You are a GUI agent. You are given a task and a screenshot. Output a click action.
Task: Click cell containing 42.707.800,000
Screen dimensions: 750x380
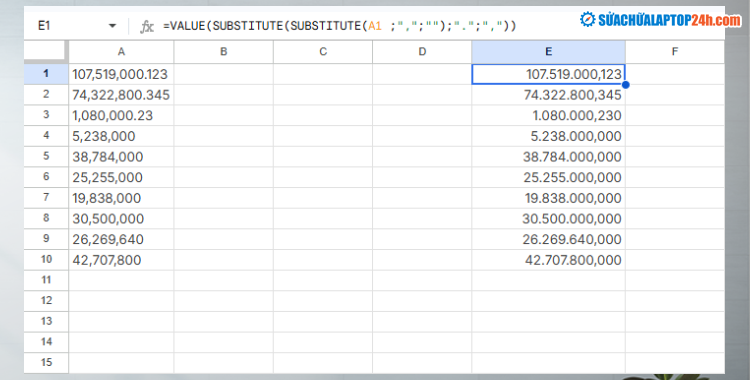pos(548,259)
